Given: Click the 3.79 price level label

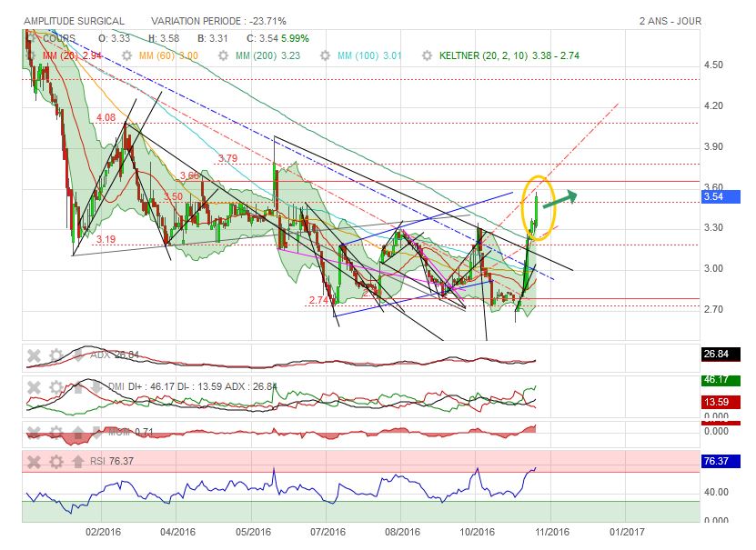Looking at the screenshot, I should (227, 158).
